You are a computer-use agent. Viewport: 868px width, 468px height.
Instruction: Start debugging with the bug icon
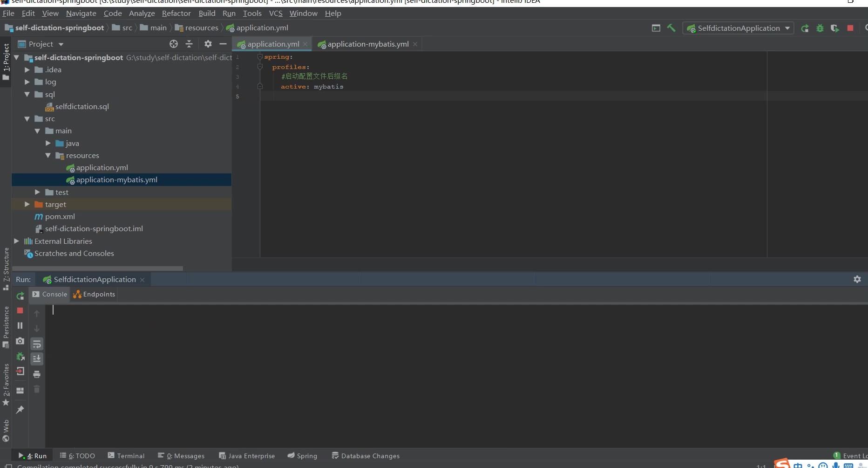tap(820, 28)
